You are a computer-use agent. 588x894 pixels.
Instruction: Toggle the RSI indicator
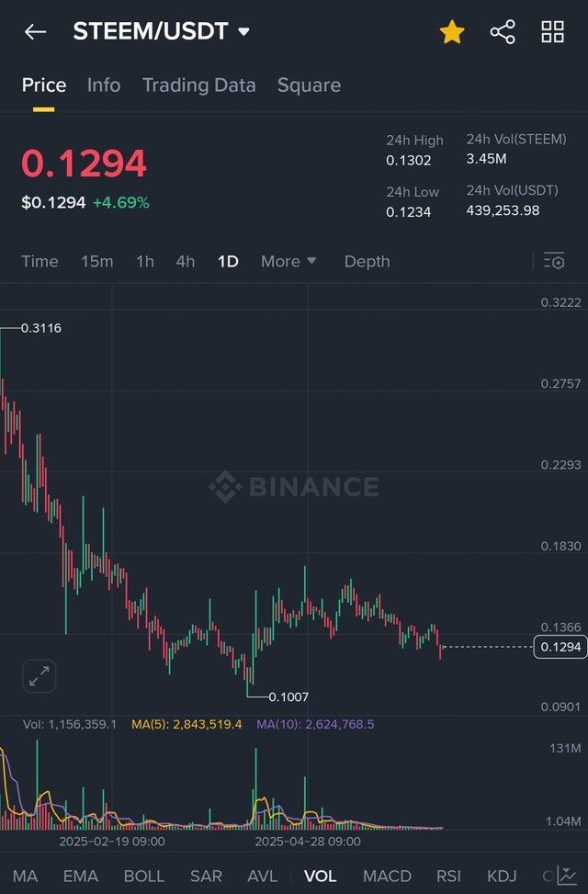point(449,876)
